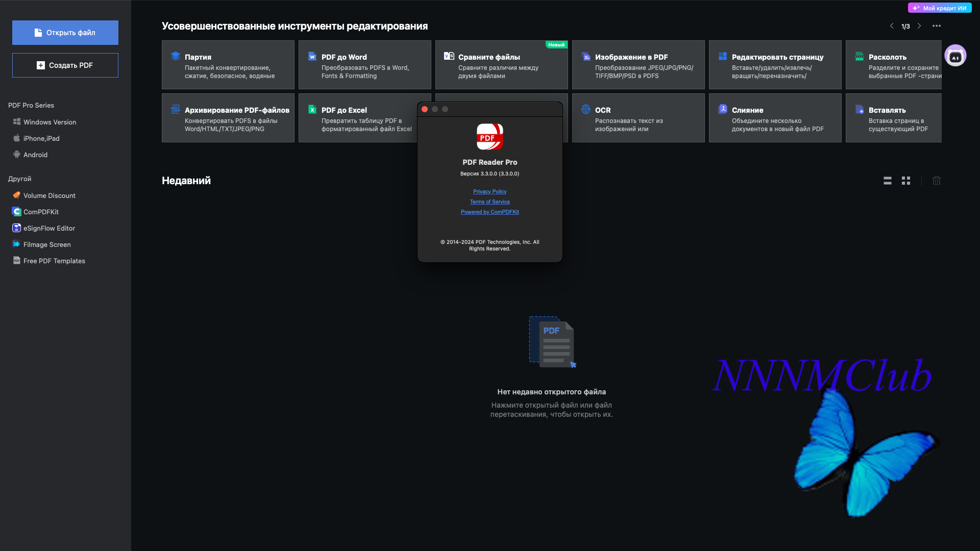The image size is (980, 551).
Task: Go to the next tools page
Action: (919, 26)
